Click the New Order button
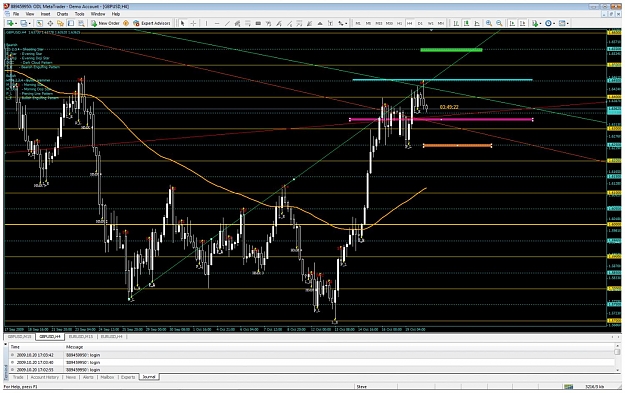625x393 pixels. pyautogui.click(x=105, y=23)
